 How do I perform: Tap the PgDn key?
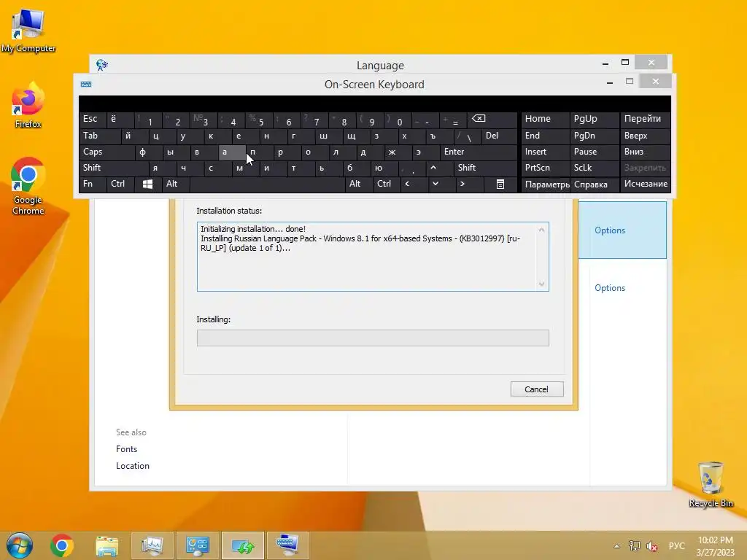[x=595, y=136]
